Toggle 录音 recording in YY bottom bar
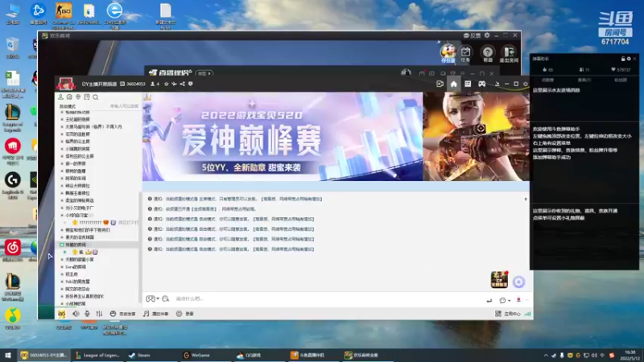This screenshot has width=644, height=362. click(185, 314)
